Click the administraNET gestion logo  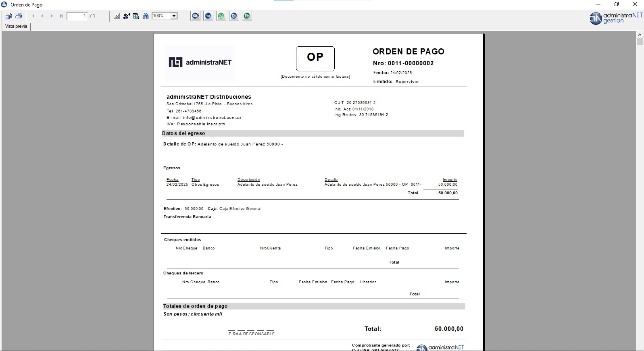(616, 18)
